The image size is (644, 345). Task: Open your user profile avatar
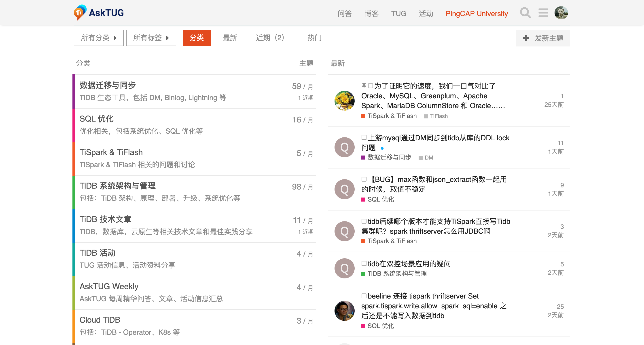point(561,13)
